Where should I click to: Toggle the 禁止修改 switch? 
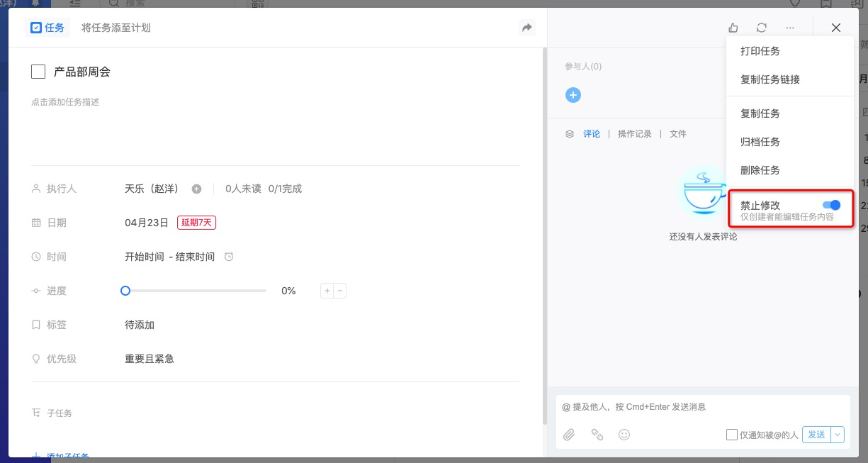click(831, 205)
